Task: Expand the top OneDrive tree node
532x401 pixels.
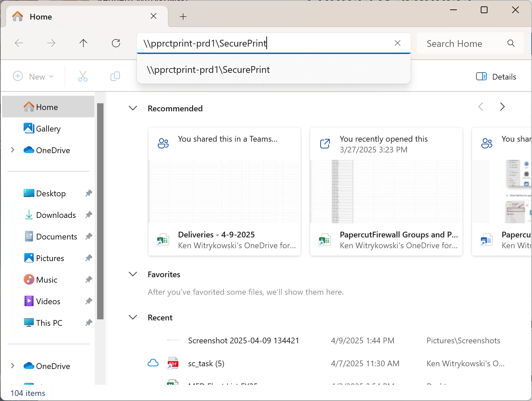Action: coord(13,150)
